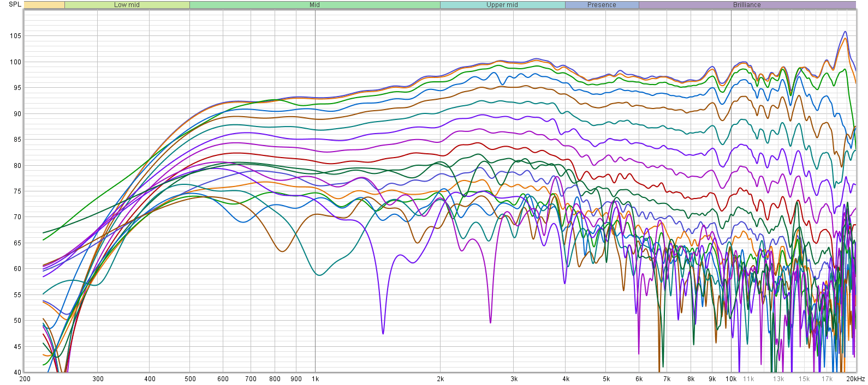The height and width of the screenshot is (385, 868).
Task: Click the 8k frequency axis label
Action: 691,379
